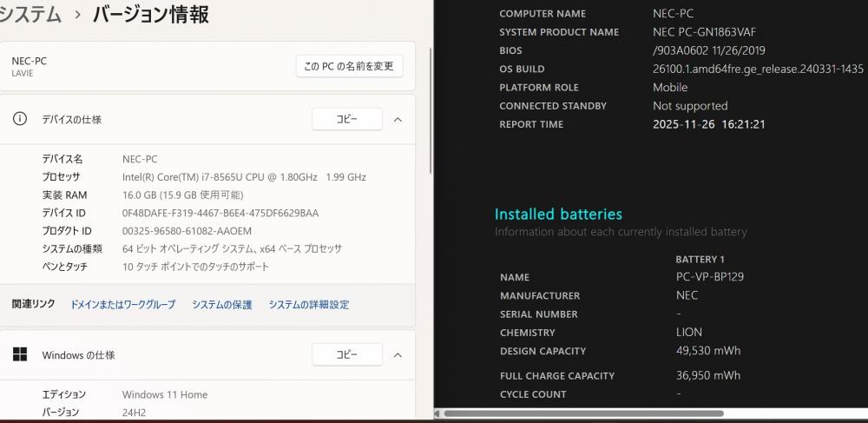This screenshot has width=868, height=423.
Task: Open the システムの保護 link
Action: click(222, 305)
